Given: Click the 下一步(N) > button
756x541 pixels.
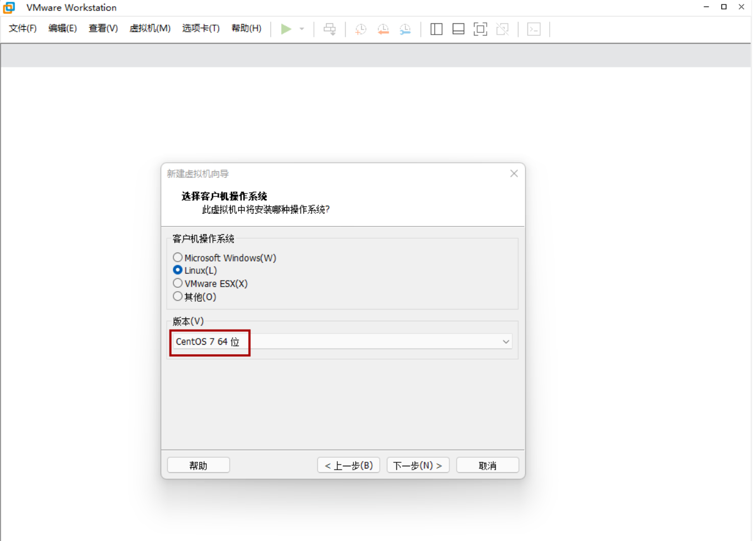Looking at the screenshot, I should pyautogui.click(x=418, y=465).
